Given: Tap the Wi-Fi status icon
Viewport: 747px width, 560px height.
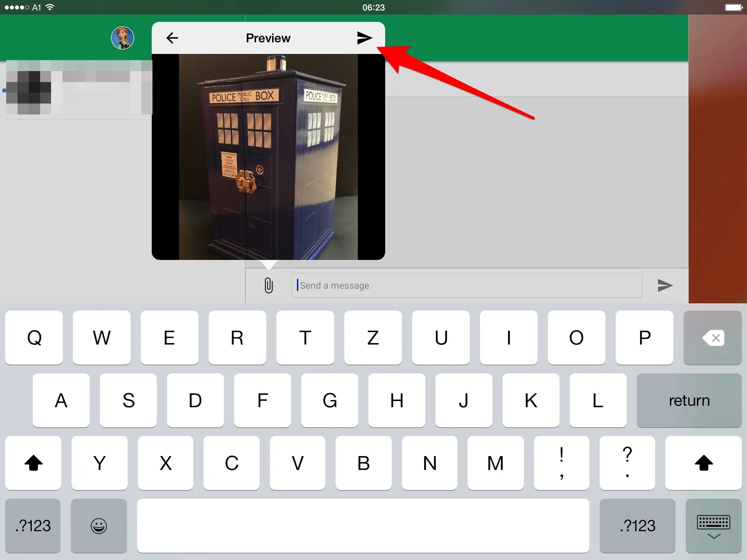Looking at the screenshot, I should click(x=50, y=7).
